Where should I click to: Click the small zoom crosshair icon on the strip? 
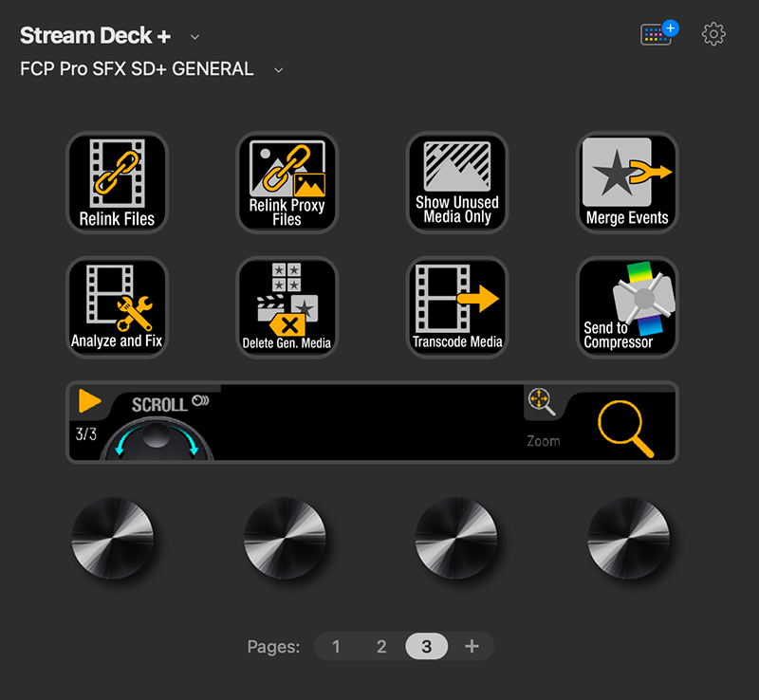point(543,402)
